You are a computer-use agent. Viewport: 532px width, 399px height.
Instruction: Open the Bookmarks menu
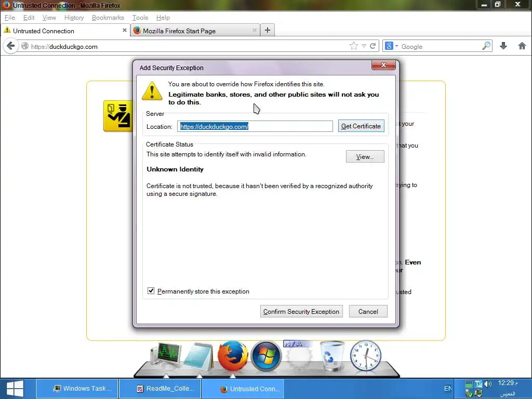coord(108,18)
